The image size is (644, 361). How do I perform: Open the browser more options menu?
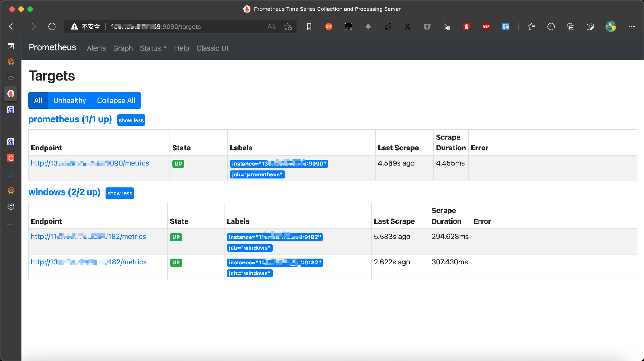[x=632, y=26]
